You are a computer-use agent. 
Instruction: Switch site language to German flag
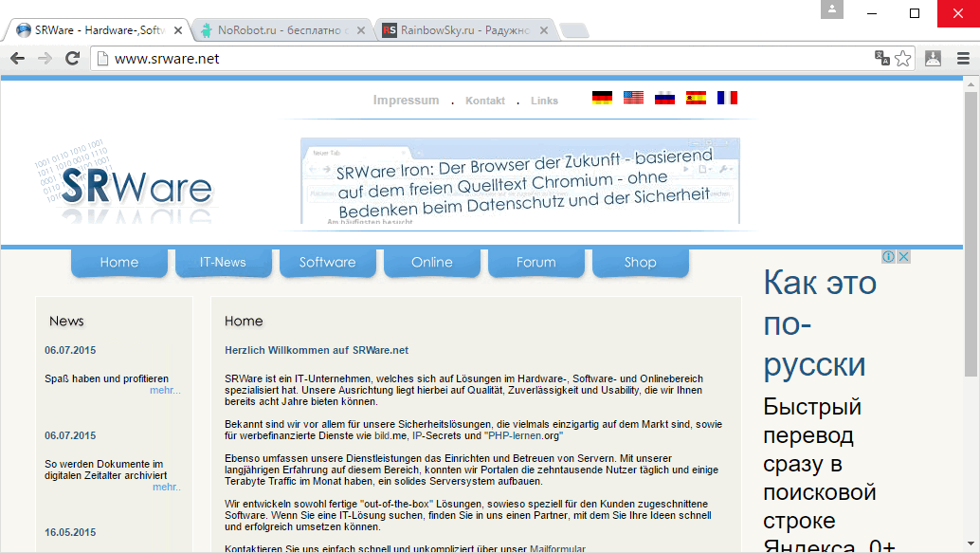pyautogui.click(x=602, y=98)
